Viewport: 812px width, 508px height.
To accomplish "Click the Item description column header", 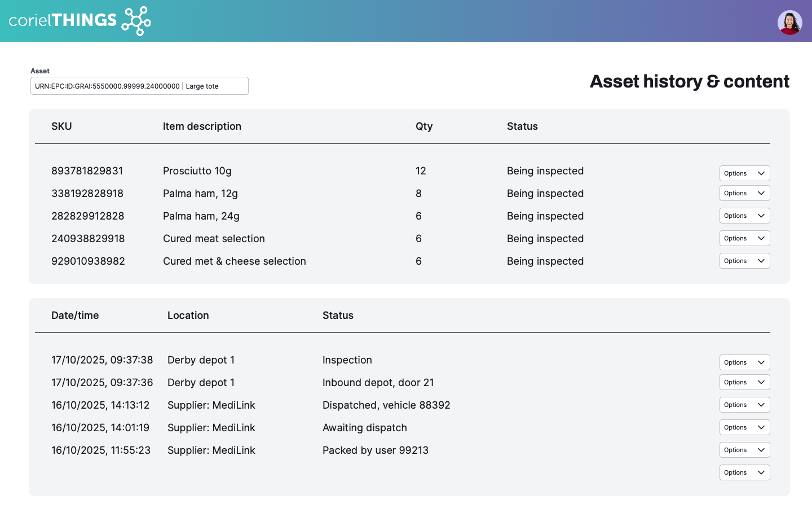I will pos(202,126).
